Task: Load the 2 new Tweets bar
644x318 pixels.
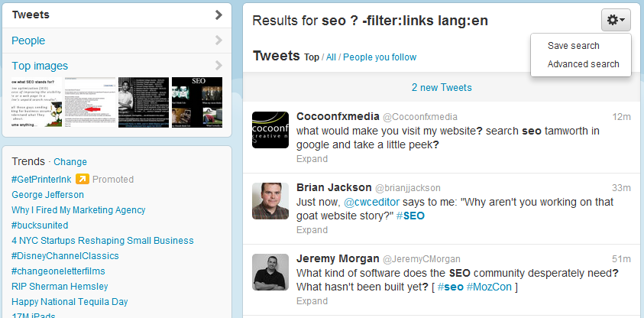Action: pyautogui.click(x=442, y=87)
